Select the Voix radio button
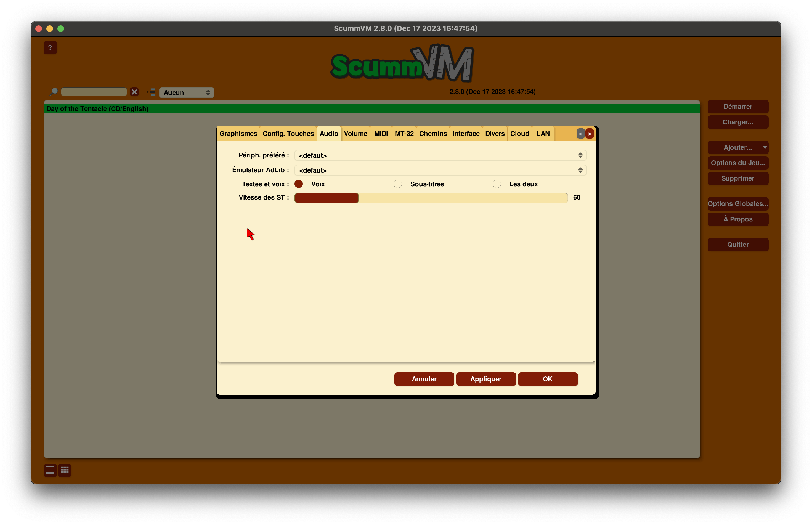The height and width of the screenshot is (525, 812). coord(299,184)
